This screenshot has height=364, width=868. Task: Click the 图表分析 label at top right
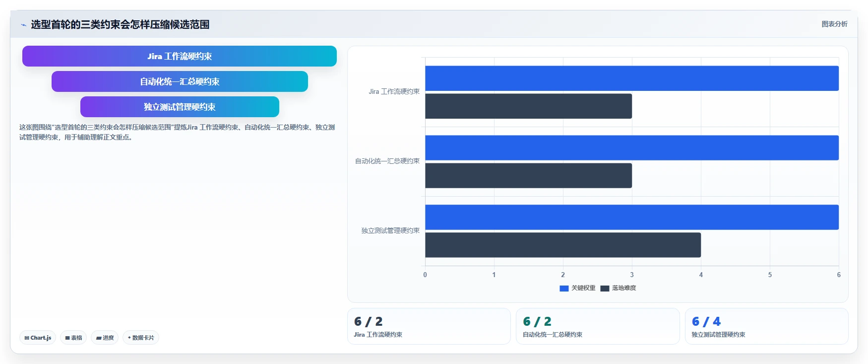834,24
